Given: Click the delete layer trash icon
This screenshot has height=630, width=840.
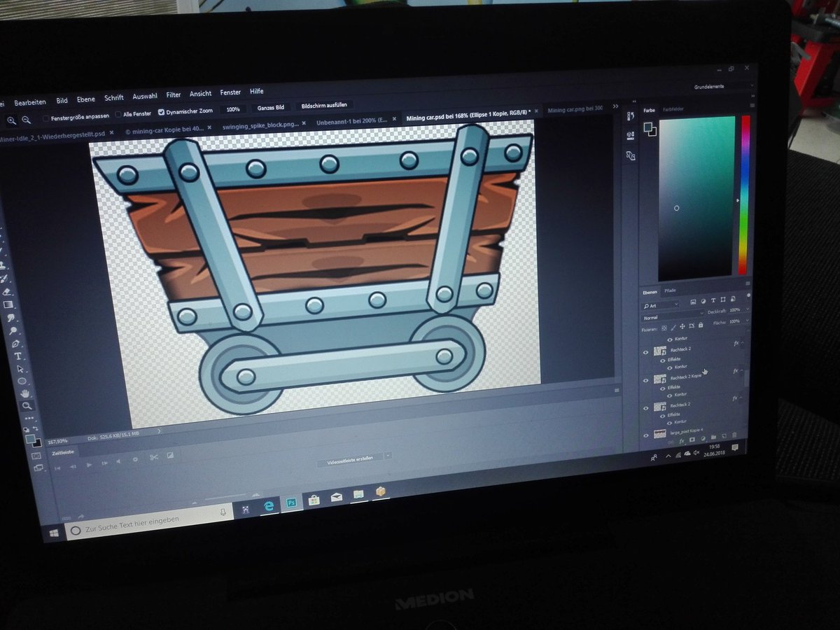Looking at the screenshot, I should (734, 435).
